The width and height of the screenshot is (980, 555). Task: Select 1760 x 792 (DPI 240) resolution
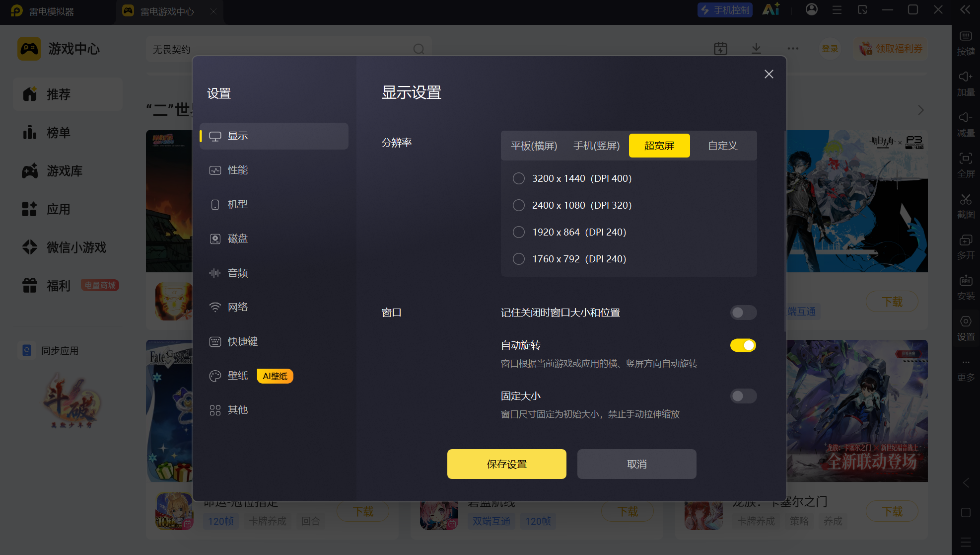pyautogui.click(x=569, y=259)
